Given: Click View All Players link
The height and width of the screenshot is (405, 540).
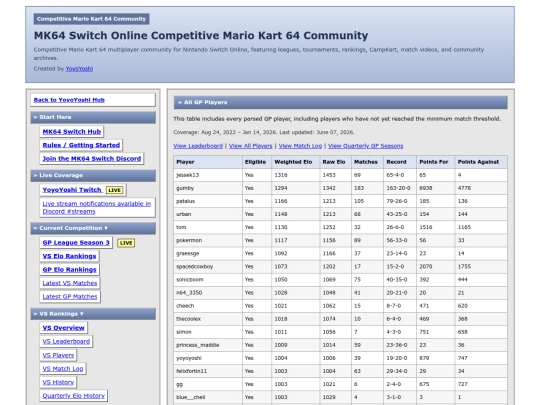Looking at the screenshot, I should pyautogui.click(x=251, y=146).
